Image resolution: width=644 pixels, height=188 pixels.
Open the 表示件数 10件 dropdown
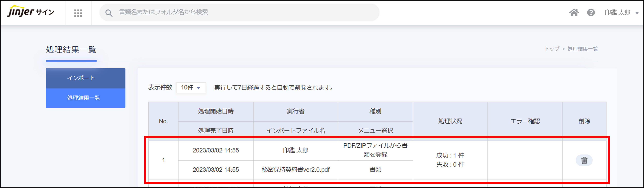point(191,87)
